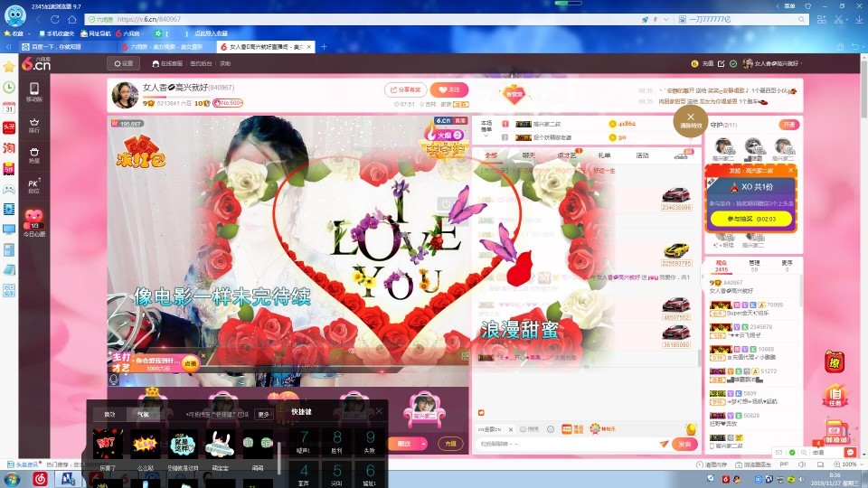Screen dimensions: 868x488
Task: Switch to 聊天 chat tab
Action: pos(529,155)
